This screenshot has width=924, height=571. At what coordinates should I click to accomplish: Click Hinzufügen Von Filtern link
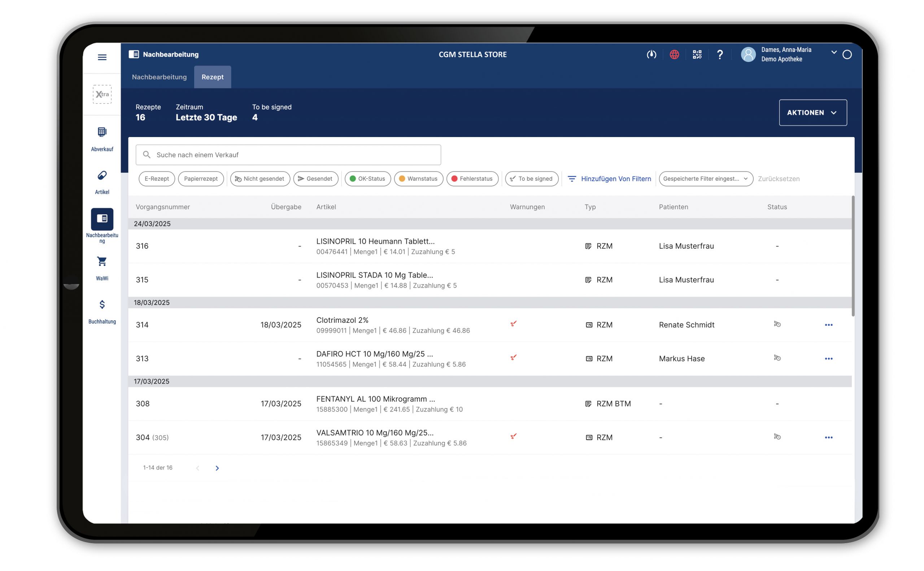pos(610,179)
